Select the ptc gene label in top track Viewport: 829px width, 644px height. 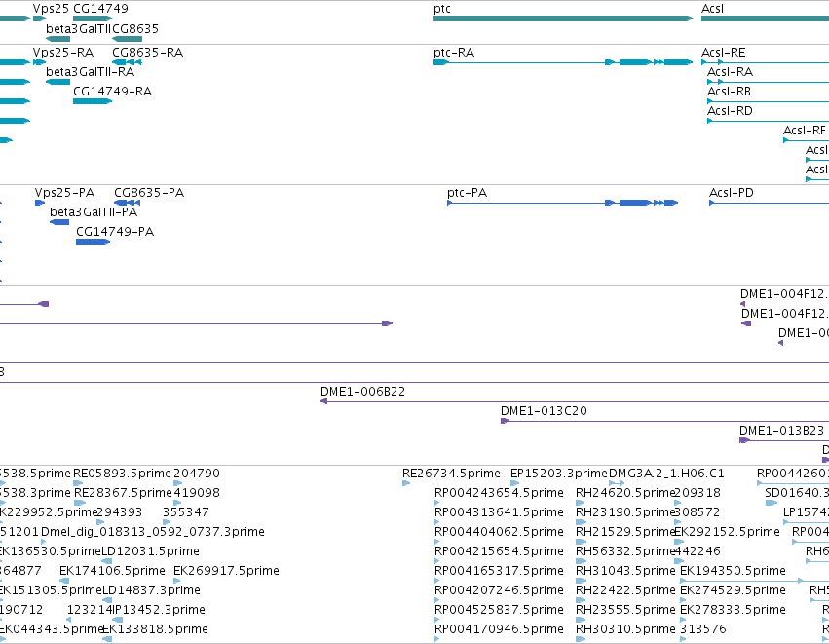[442, 9]
